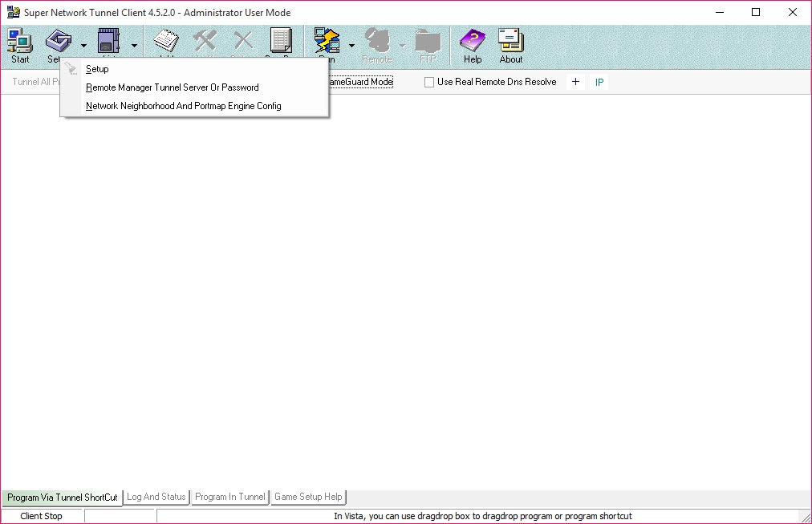
Task: Open the Program In Tunnel tab
Action: (230, 497)
